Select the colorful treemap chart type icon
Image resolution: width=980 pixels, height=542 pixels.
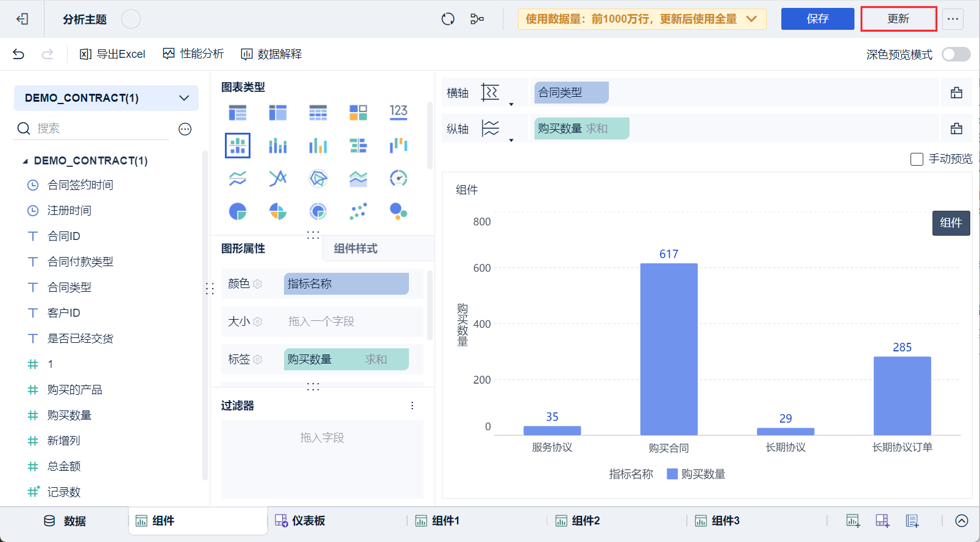358,113
